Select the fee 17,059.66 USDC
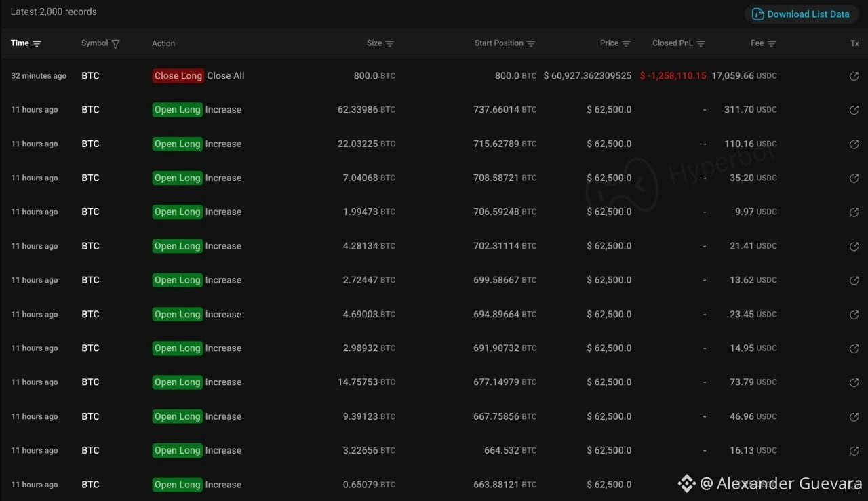 (744, 76)
